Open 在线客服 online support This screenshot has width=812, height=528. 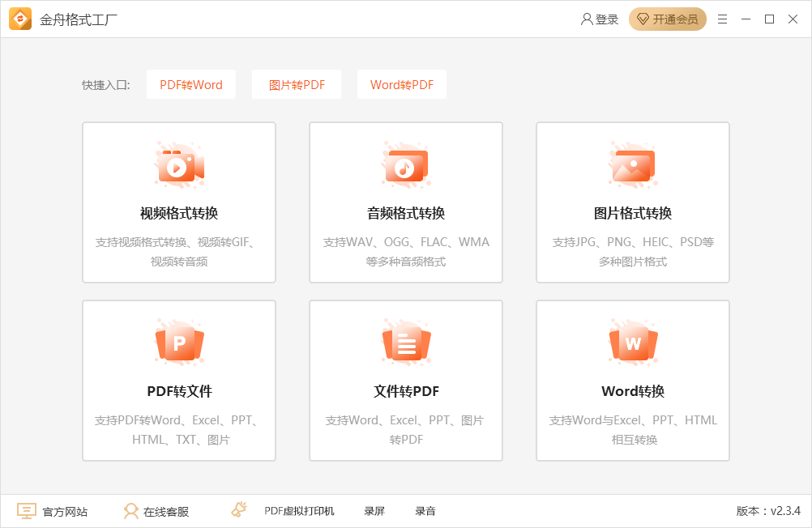[x=165, y=512]
